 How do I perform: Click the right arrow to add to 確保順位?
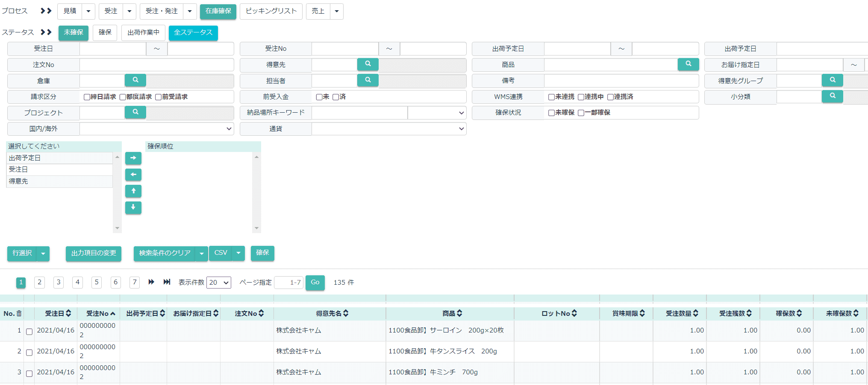[x=133, y=158]
